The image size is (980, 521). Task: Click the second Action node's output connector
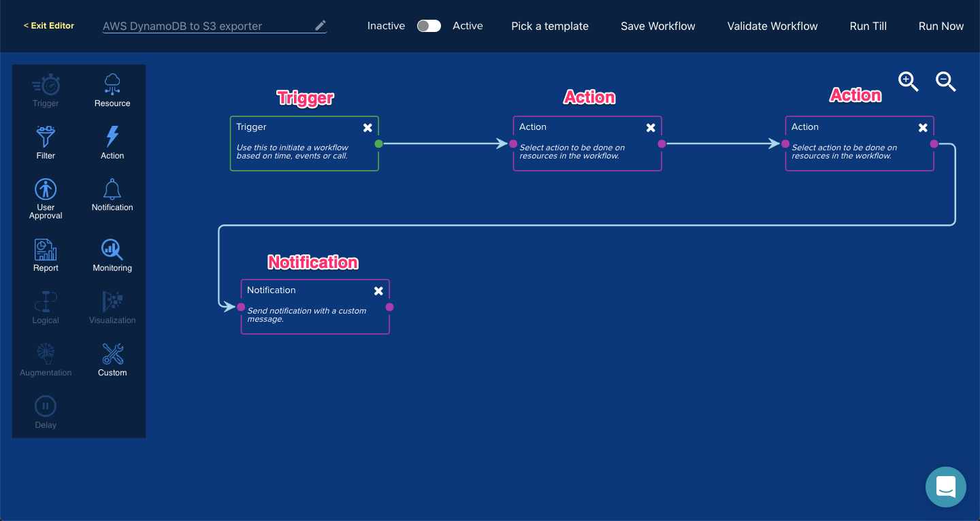pyautogui.click(x=934, y=144)
